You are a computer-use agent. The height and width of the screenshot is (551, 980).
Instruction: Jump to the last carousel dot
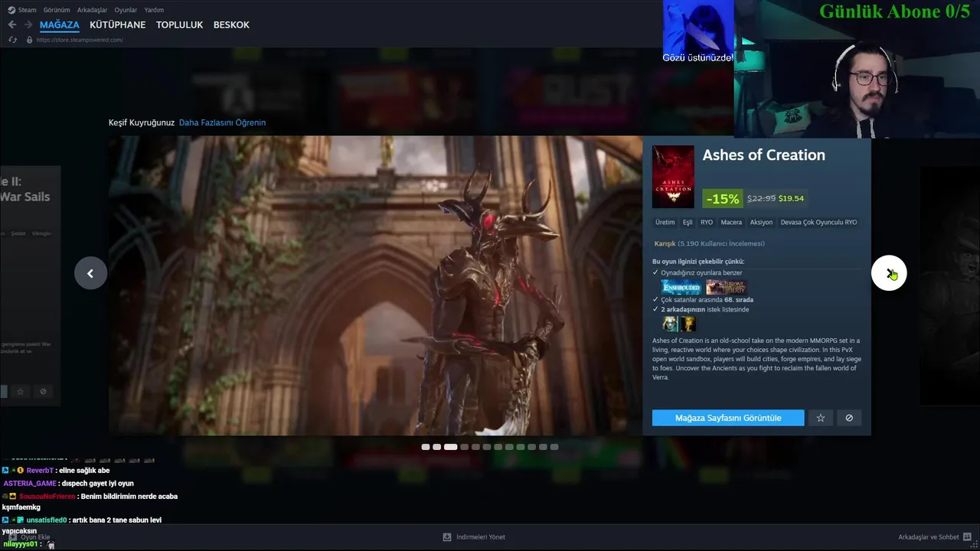(554, 447)
